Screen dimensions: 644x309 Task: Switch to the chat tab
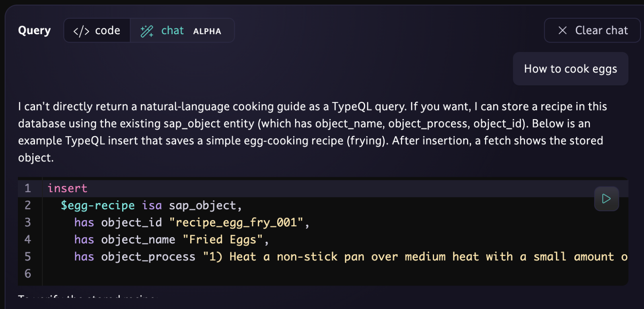(x=172, y=31)
